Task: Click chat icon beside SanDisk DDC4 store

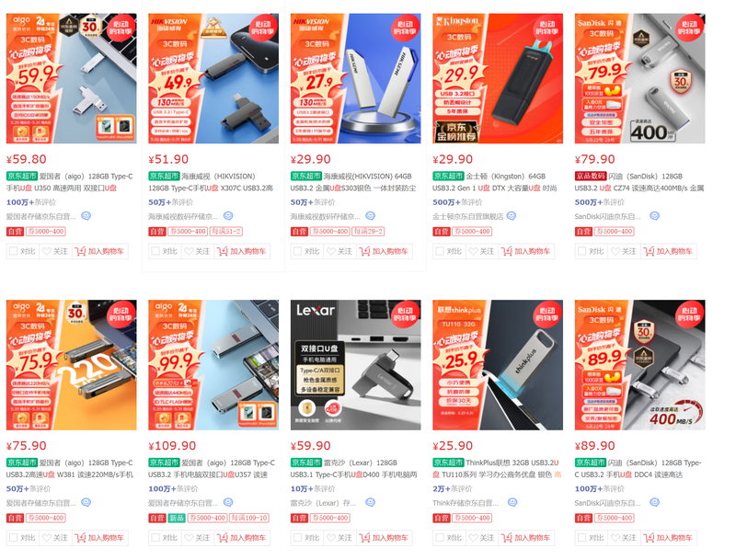Action: click(x=655, y=502)
